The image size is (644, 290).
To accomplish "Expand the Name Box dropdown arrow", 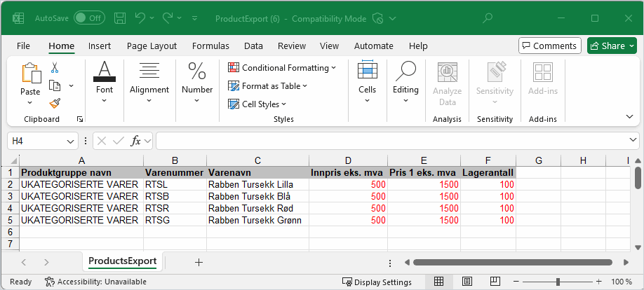I will [71, 141].
